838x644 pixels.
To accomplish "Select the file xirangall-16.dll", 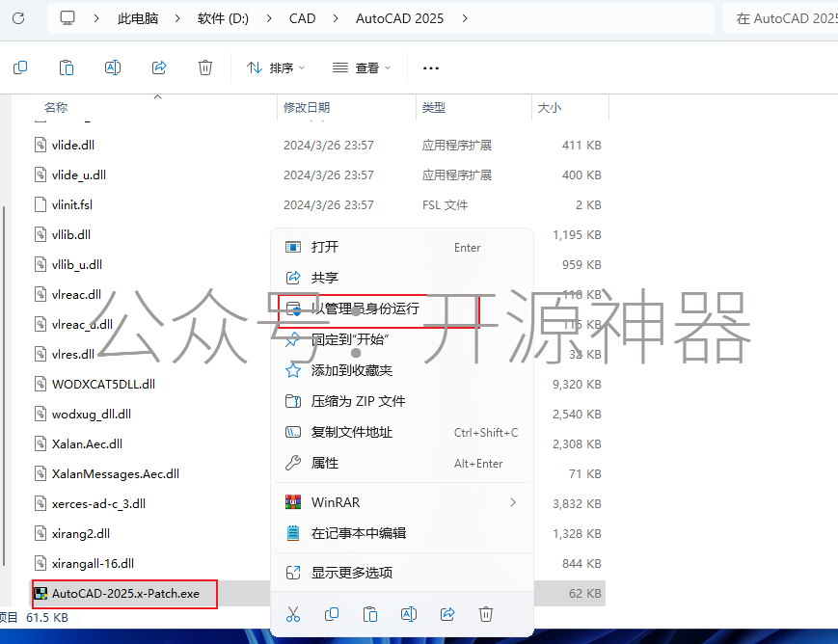I will pos(93,563).
